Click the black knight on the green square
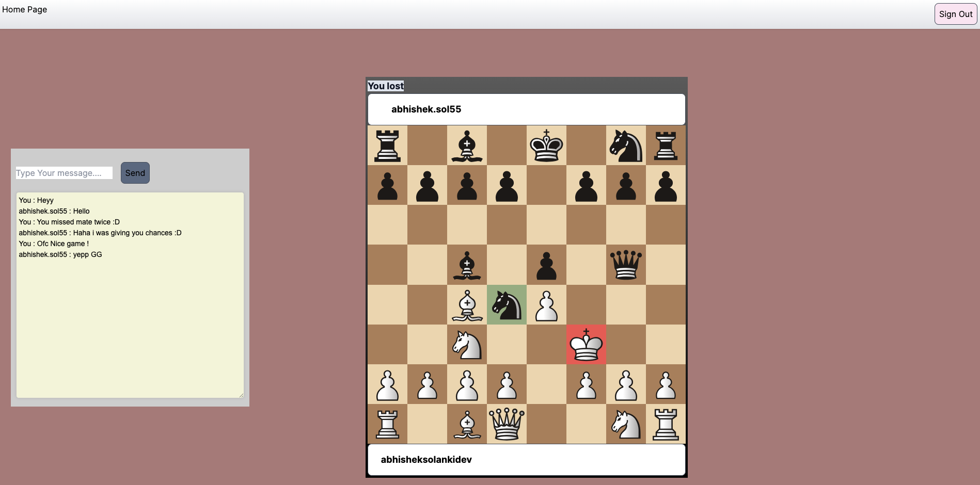The height and width of the screenshot is (485, 980). coord(507,304)
